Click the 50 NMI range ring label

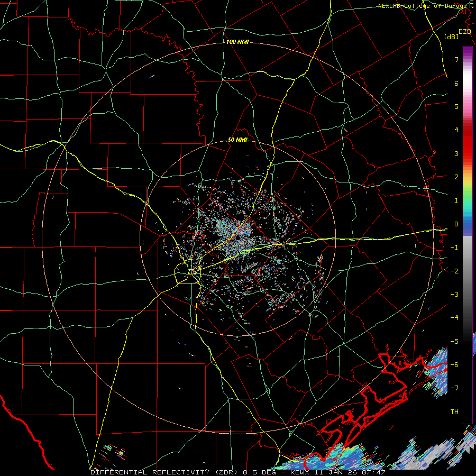pyautogui.click(x=237, y=140)
